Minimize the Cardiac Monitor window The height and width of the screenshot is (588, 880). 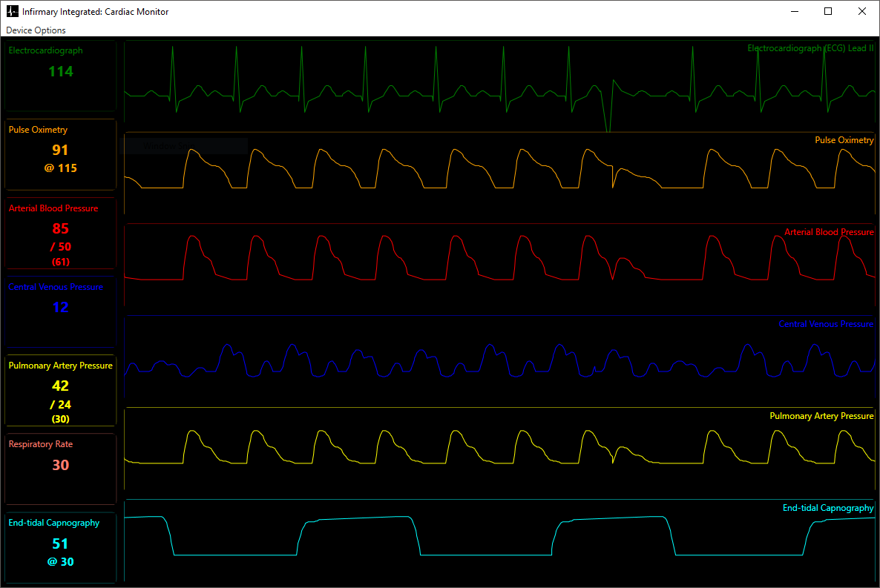795,11
